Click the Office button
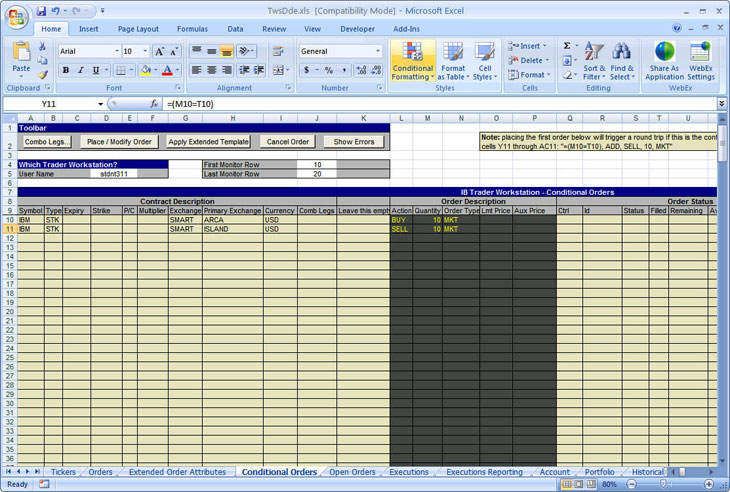This screenshot has height=492, width=730. [x=16, y=17]
